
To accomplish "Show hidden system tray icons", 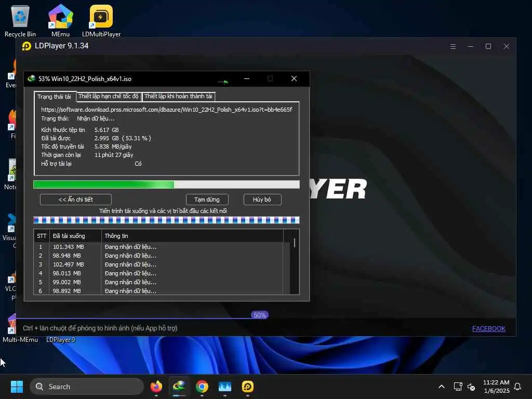I will [x=442, y=387].
